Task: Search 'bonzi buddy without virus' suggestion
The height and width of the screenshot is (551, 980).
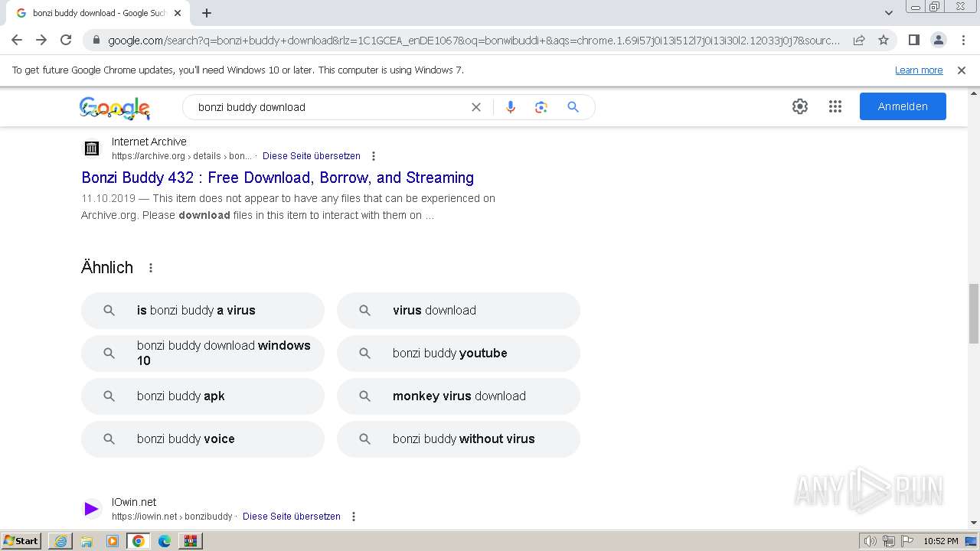Action: [459, 439]
